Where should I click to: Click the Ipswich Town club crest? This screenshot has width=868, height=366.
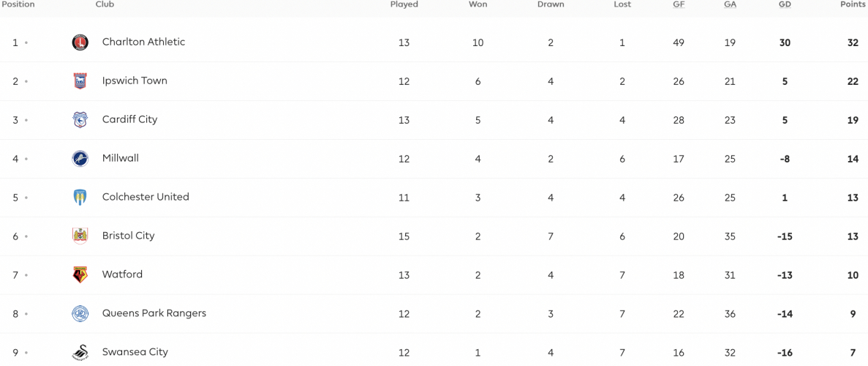pos(80,81)
